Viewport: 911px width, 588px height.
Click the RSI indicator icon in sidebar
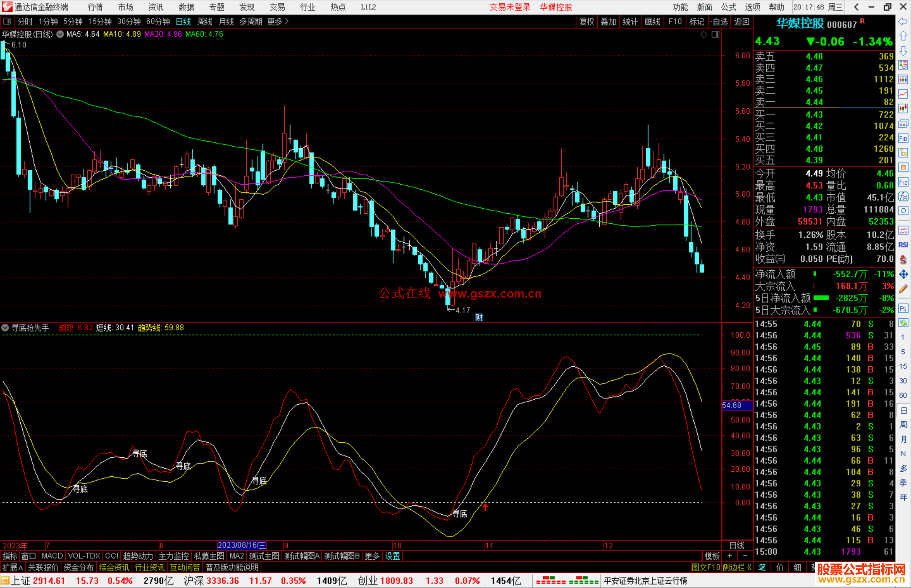click(x=903, y=245)
